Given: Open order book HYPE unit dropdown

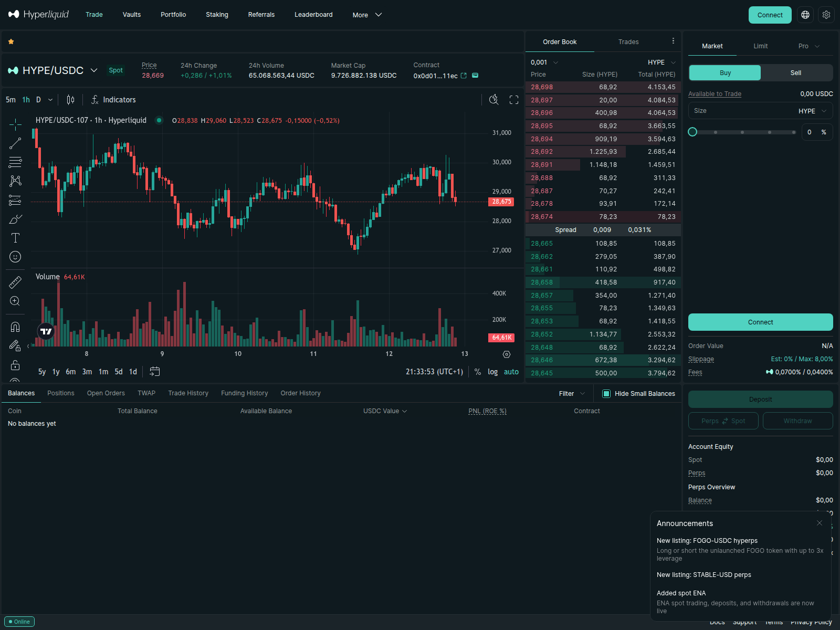Looking at the screenshot, I should [x=661, y=62].
